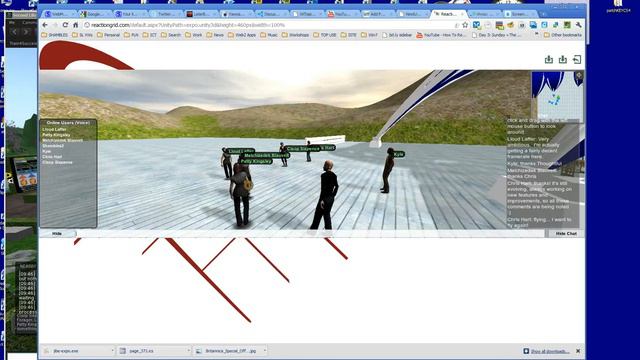
Task: Select Chris Hart in the online users list
Action: tap(52, 157)
